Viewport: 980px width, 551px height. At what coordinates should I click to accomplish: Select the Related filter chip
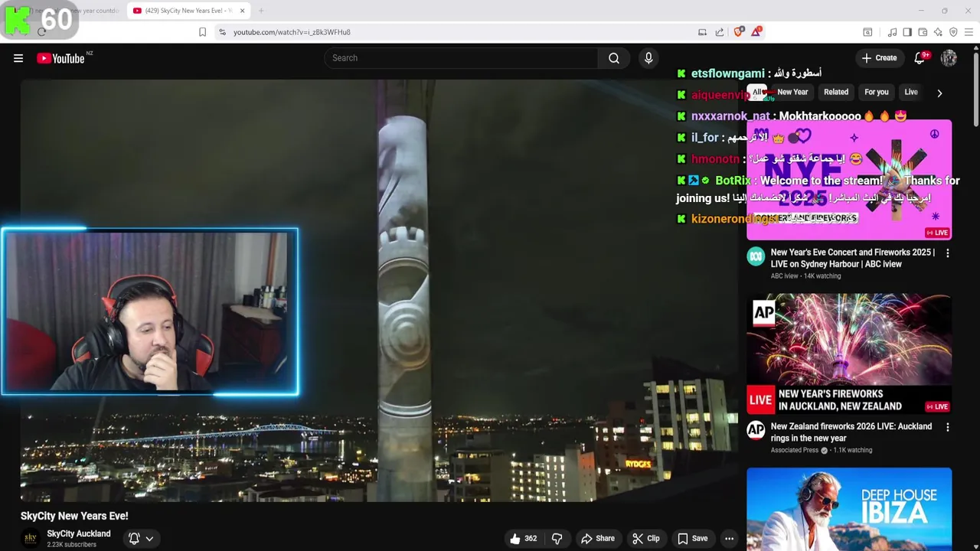[x=836, y=92]
